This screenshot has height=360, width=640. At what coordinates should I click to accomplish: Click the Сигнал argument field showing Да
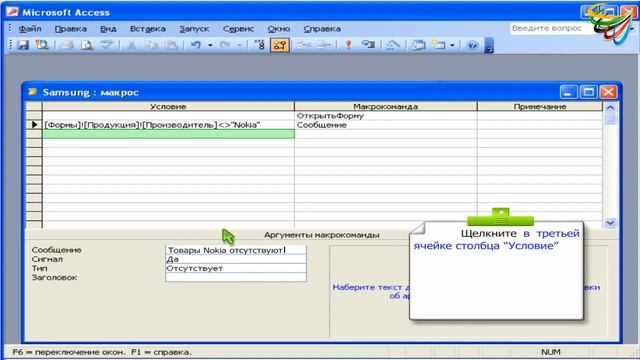[236, 259]
